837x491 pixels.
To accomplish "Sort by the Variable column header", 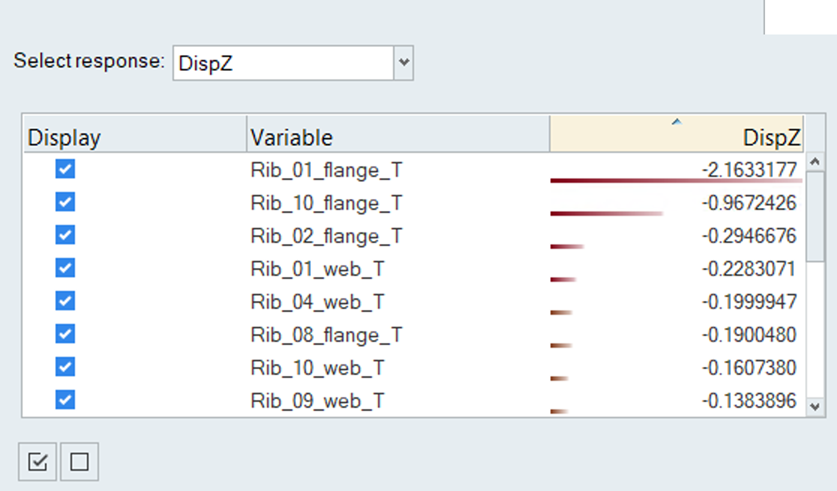I will tap(397, 136).
